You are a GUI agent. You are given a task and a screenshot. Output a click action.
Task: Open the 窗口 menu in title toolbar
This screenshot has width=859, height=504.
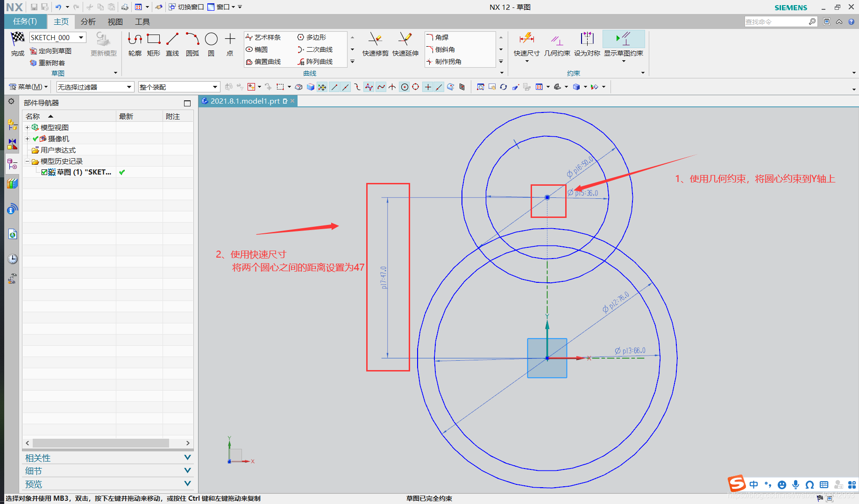(x=221, y=7)
